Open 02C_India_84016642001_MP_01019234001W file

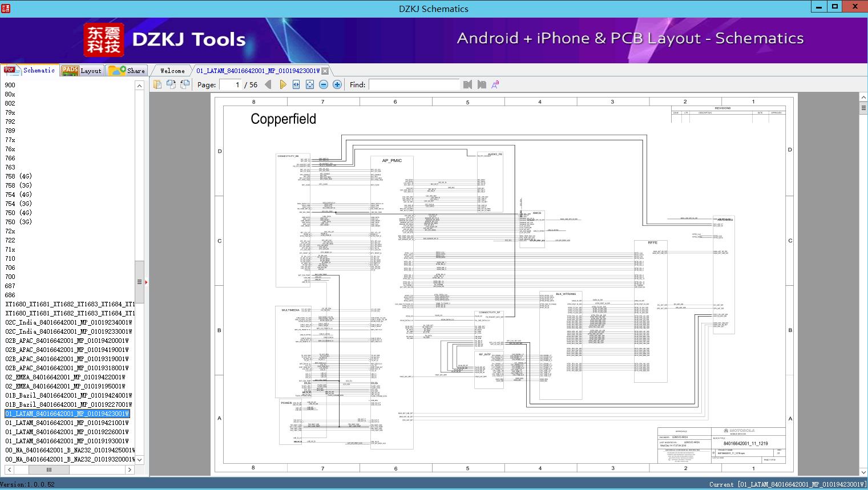click(x=68, y=322)
